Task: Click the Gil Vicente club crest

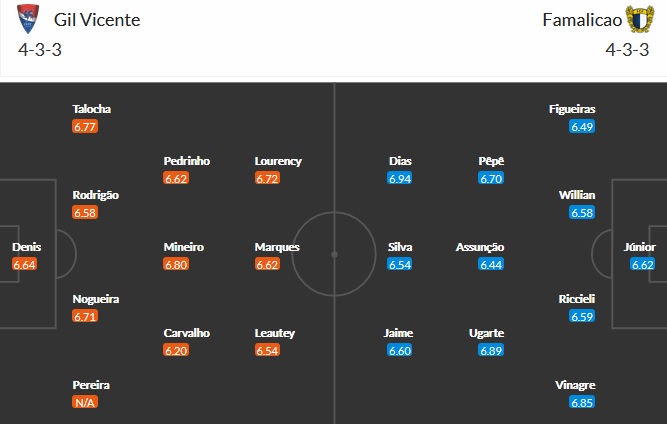Action: click(x=30, y=19)
